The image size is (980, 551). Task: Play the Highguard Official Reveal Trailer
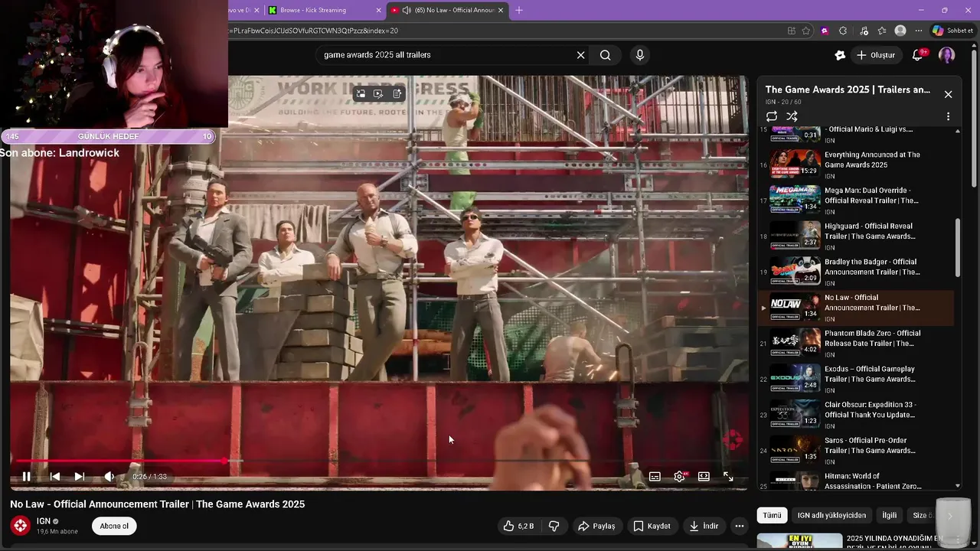point(856,236)
